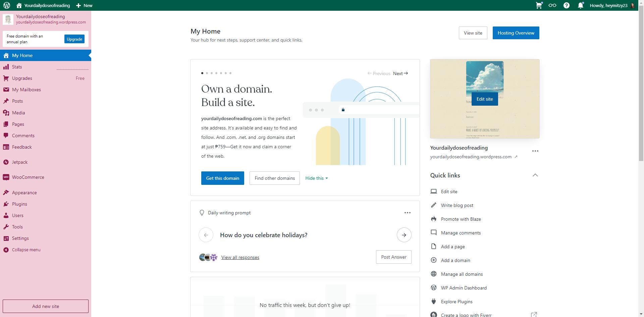Click the My Mailboxes envelope icon
Image resolution: width=644 pixels, height=317 pixels.
[6, 90]
